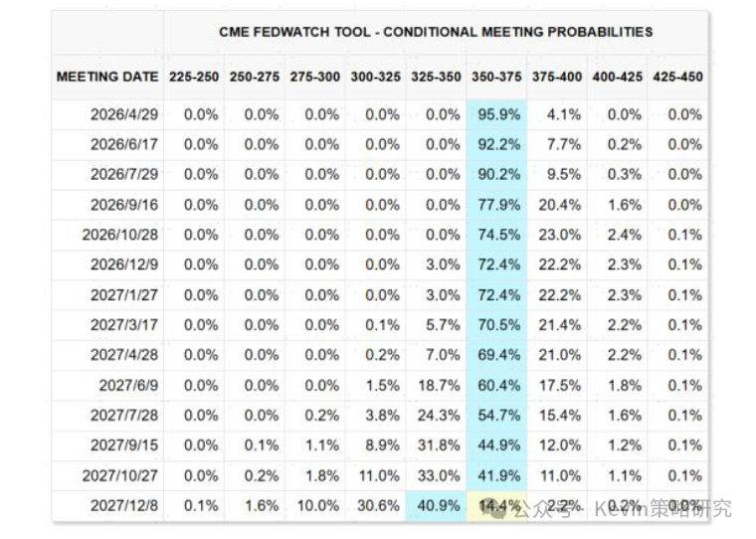Click the 2027/12/8 meeting date
Screen dimensions: 756x539
click(124, 506)
